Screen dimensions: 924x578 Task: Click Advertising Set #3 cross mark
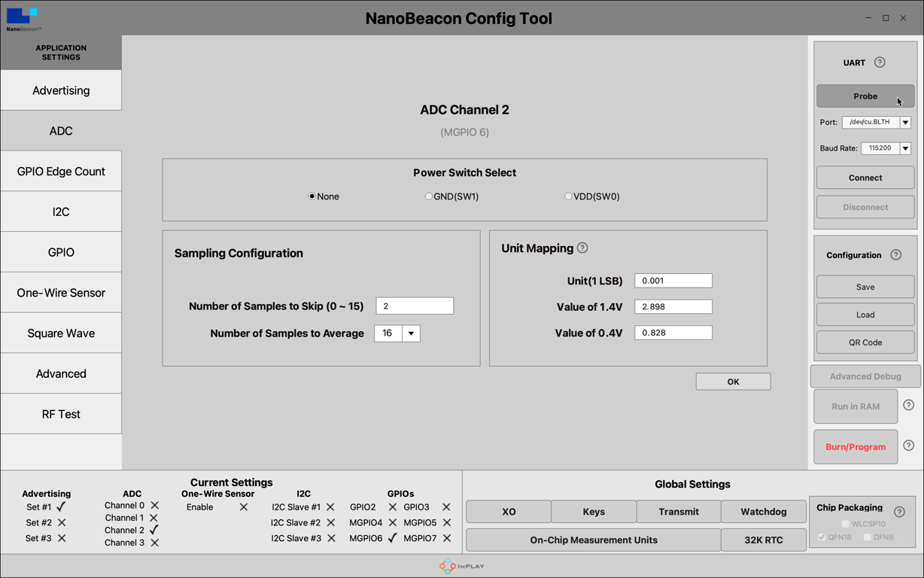(x=62, y=538)
